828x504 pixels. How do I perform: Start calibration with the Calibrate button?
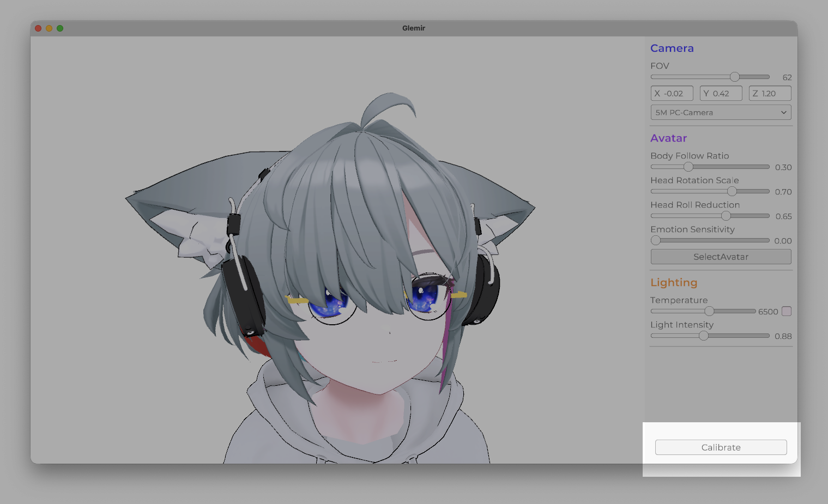[721, 447]
